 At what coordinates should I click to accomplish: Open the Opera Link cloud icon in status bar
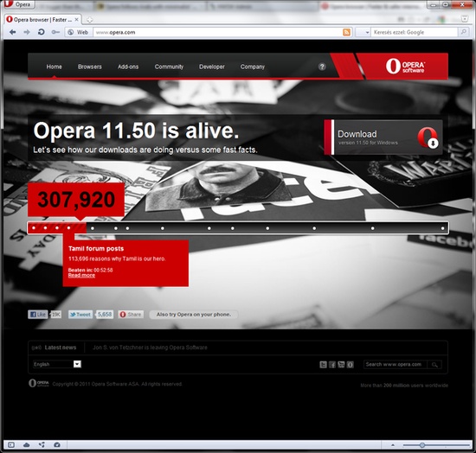click(x=27, y=445)
